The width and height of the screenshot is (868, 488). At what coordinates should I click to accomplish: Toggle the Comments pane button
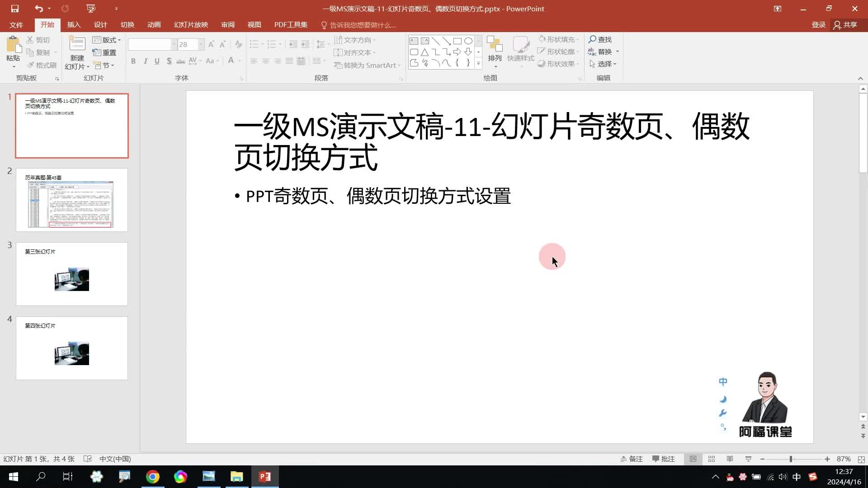(x=664, y=459)
